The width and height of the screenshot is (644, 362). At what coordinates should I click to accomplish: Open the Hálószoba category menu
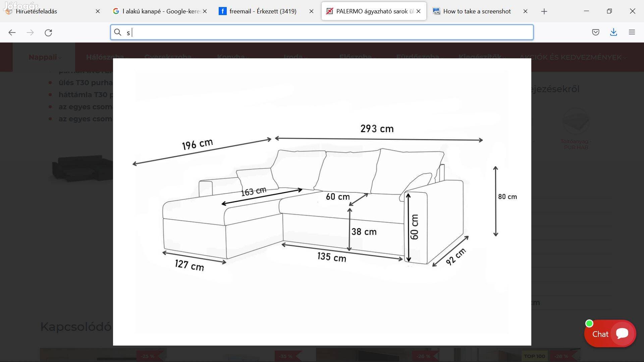[x=107, y=57]
